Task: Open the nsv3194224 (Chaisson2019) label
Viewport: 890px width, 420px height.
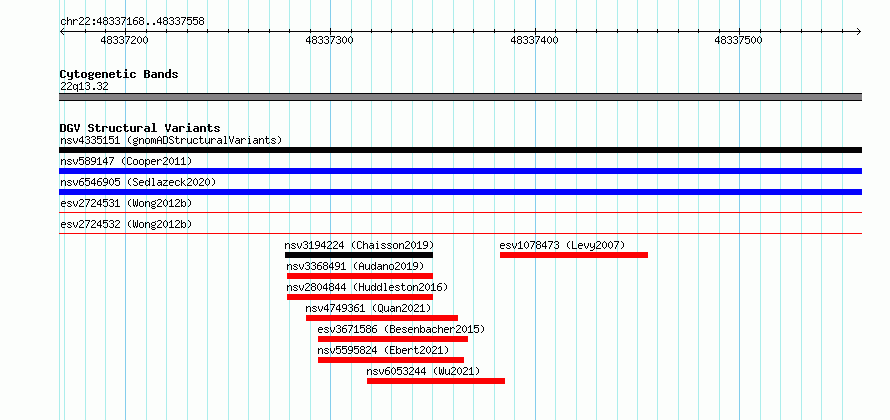Action: 359,245
